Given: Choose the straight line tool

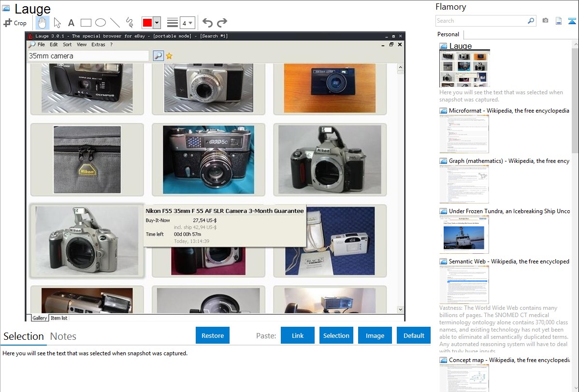Looking at the screenshot, I should pos(115,23).
